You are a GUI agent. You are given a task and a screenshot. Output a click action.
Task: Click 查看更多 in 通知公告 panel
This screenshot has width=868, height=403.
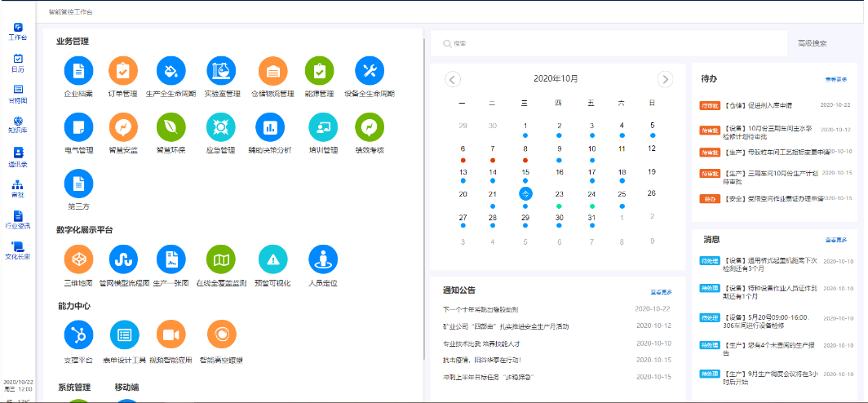tap(661, 291)
